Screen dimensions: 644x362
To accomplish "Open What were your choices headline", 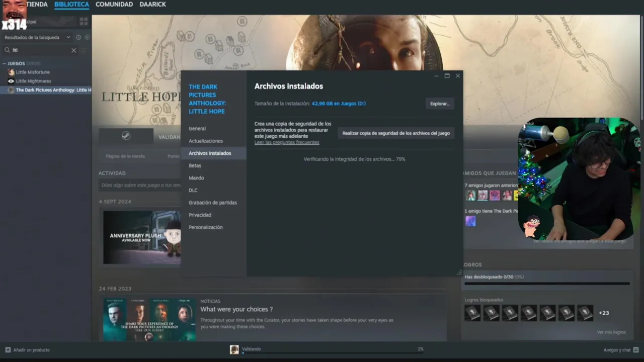I will point(236,309).
